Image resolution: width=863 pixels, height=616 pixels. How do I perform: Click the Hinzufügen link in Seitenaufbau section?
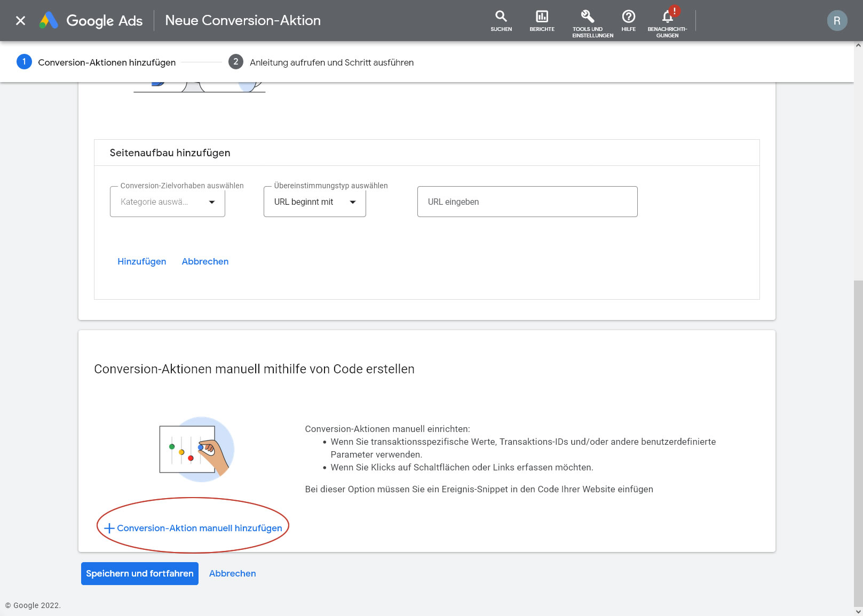141,261
